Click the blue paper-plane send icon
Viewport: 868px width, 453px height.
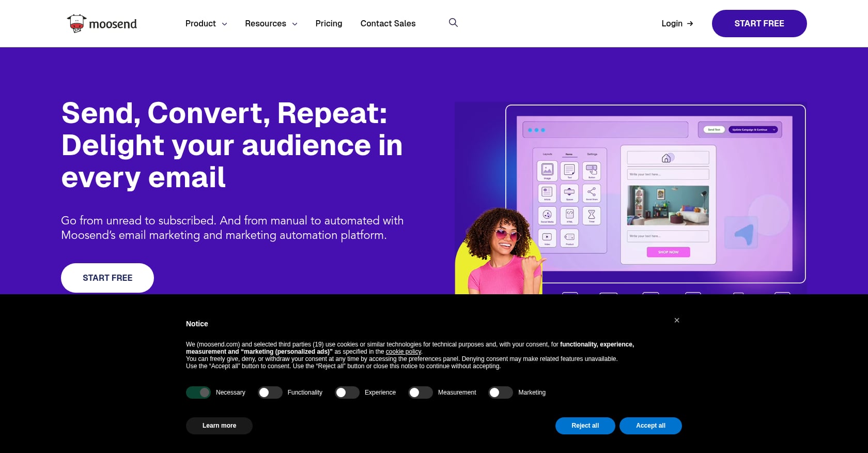(741, 233)
